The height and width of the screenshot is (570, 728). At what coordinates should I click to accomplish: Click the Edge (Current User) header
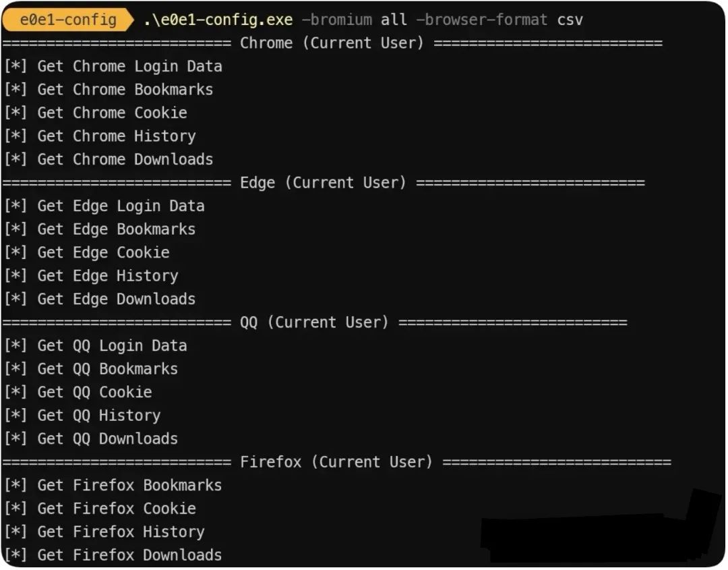tap(323, 183)
